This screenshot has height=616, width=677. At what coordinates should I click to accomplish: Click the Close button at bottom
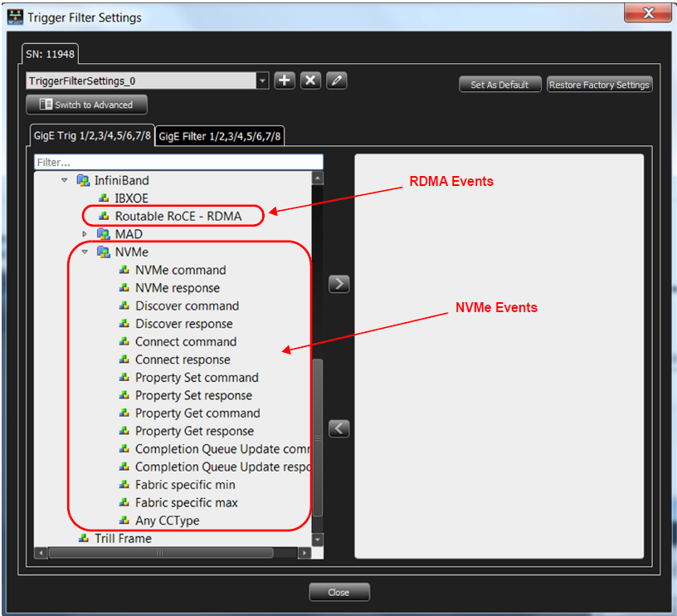coord(339,592)
